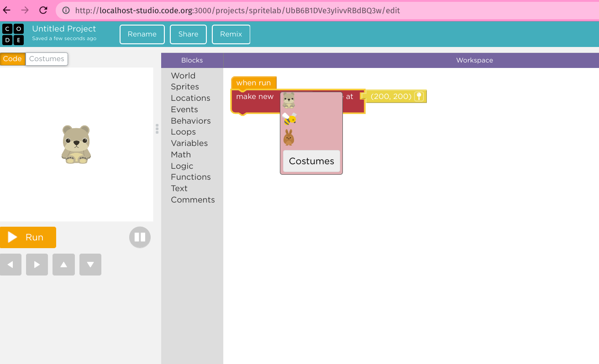Click the Code.org logo in the header
Screen dimensions: 599x364
pyautogui.click(x=13, y=34)
